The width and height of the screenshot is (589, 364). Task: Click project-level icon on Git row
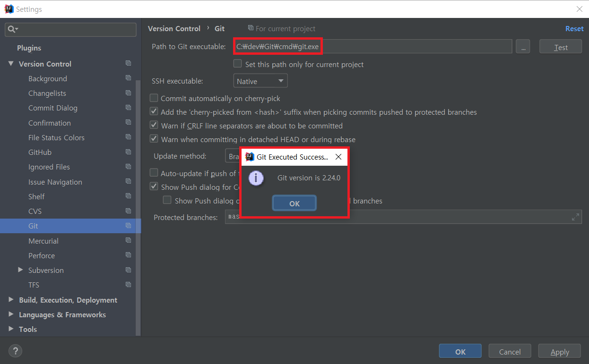pyautogui.click(x=128, y=226)
